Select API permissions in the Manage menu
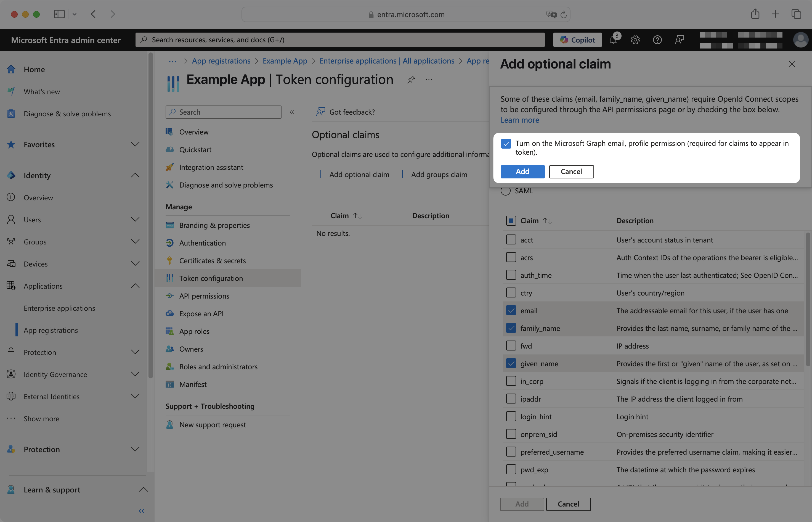The height and width of the screenshot is (522, 812). [204, 296]
